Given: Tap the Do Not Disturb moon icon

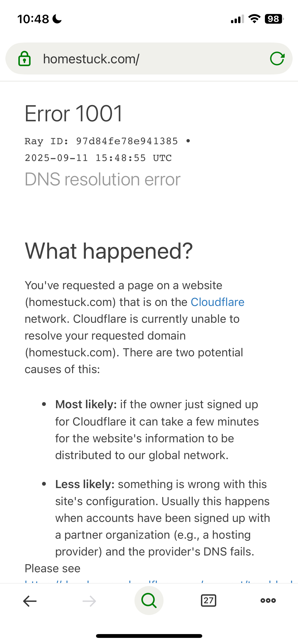Looking at the screenshot, I should click(x=57, y=19).
